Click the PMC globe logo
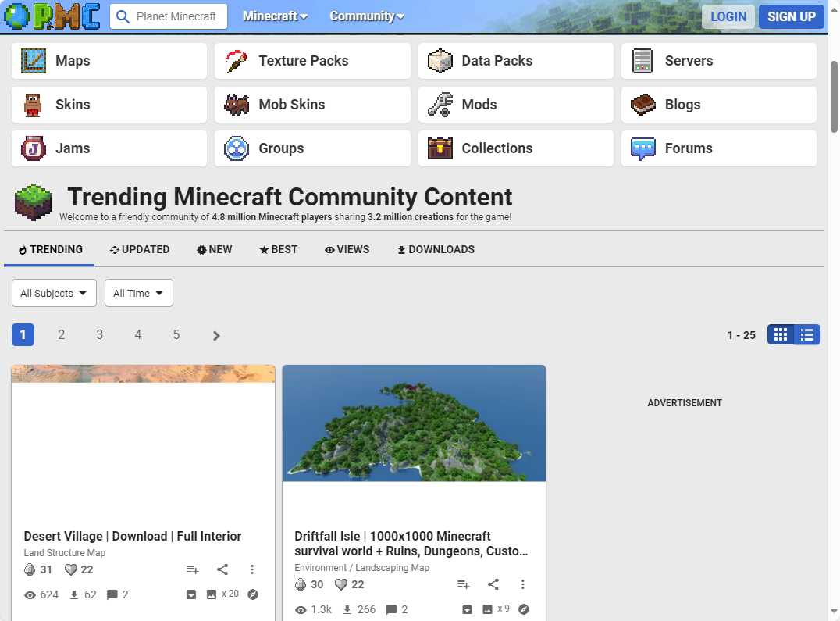Viewport: 840px width, 621px height. (x=16, y=16)
